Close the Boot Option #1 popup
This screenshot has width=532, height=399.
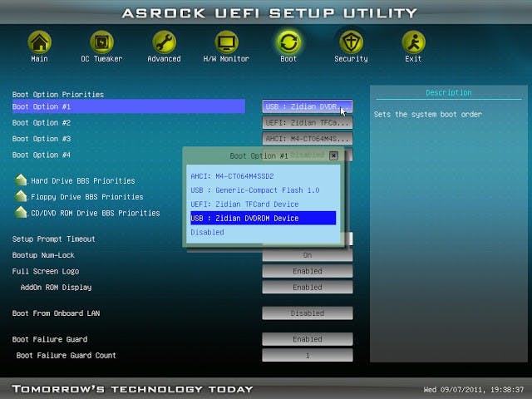click(334, 155)
